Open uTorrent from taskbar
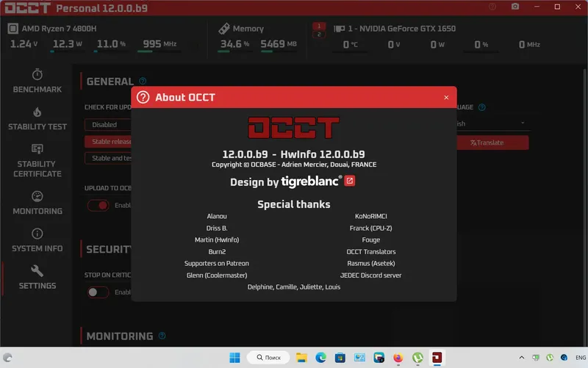Screen dimensions: 588x368 click(417, 358)
